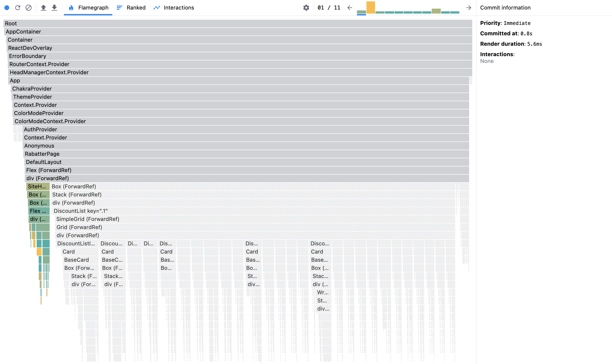Image resolution: width=612 pixels, height=364 pixels.
Task: Click the Priority Immediate text
Action: (505, 23)
